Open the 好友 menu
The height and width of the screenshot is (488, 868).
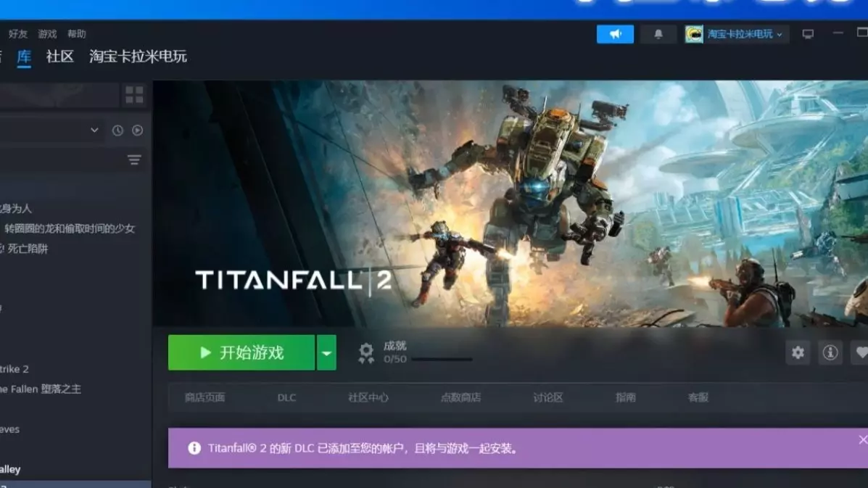[17, 34]
